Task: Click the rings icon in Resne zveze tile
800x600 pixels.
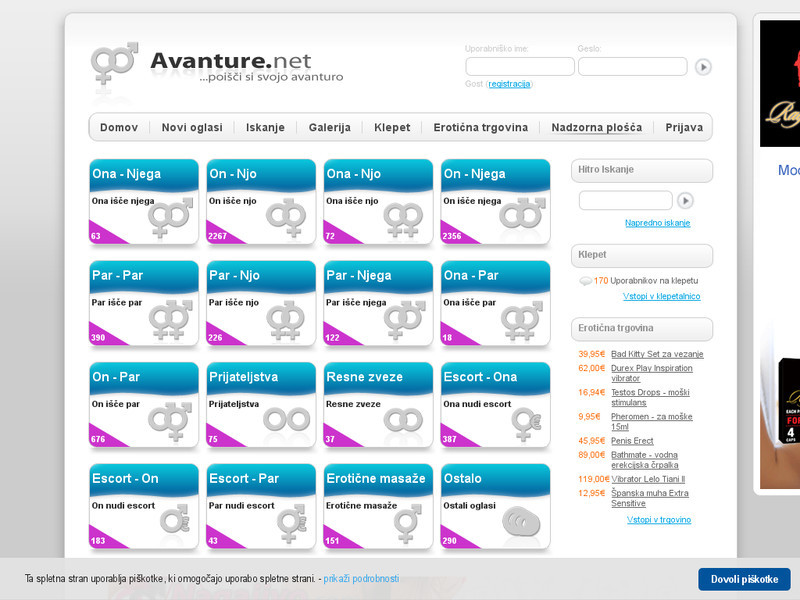Action: [404, 420]
